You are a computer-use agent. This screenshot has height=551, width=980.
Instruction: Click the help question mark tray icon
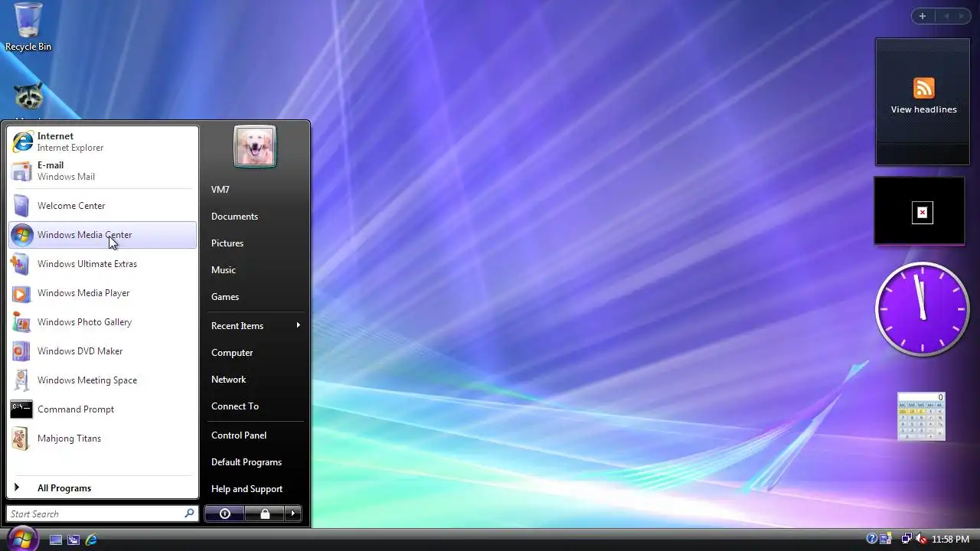pyautogui.click(x=871, y=539)
